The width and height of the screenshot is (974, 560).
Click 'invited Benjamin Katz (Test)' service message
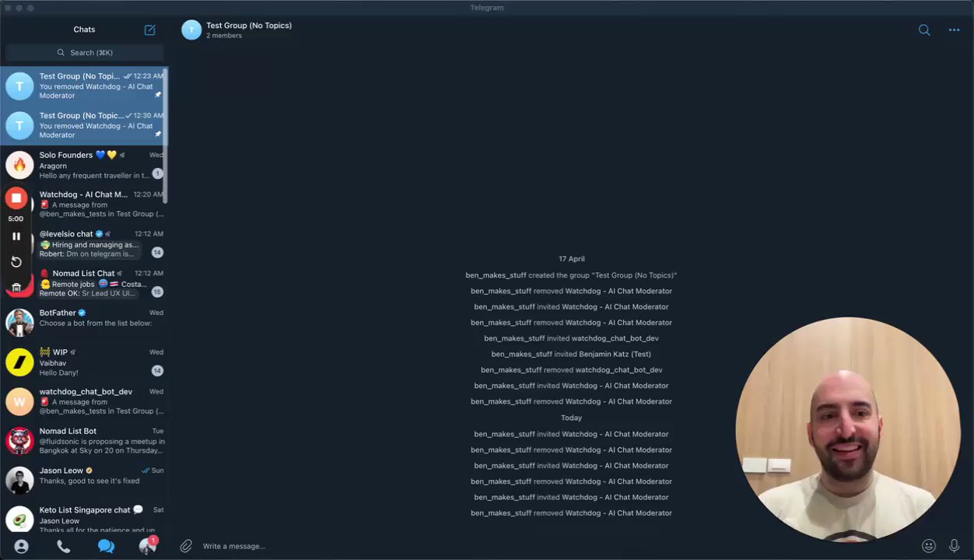click(571, 354)
